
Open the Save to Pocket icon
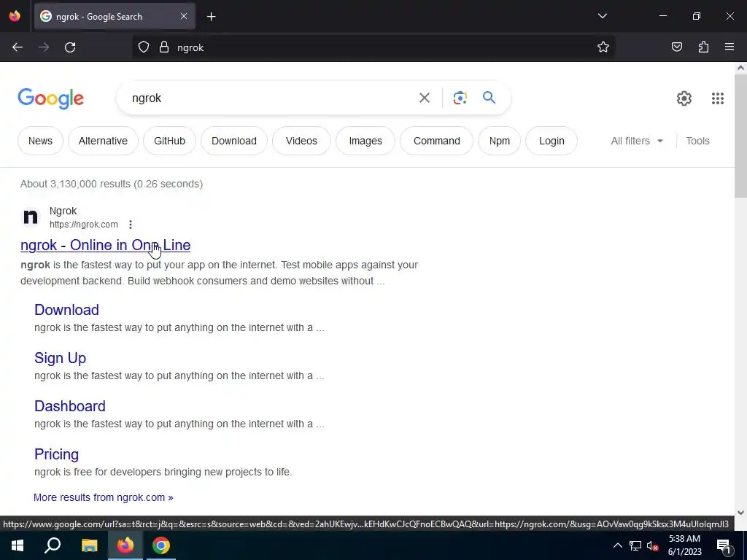coord(676,47)
